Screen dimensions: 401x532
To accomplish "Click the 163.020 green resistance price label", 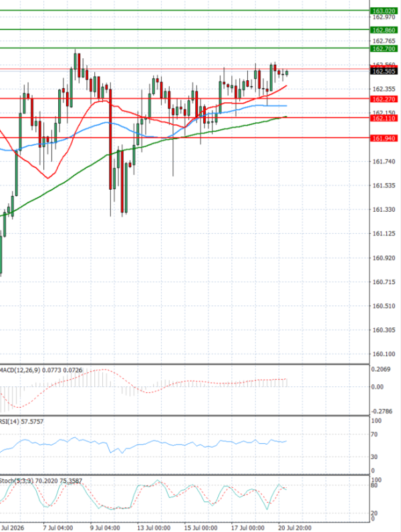I will (x=384, y=11).
